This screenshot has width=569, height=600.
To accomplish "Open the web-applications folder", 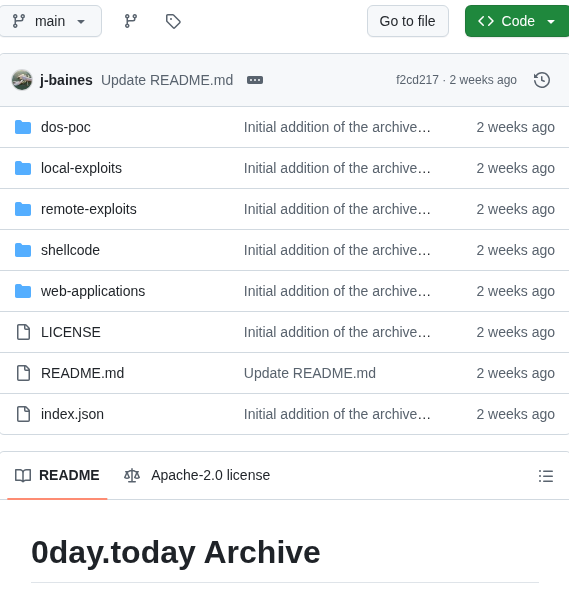I will [x=93, y=291].
